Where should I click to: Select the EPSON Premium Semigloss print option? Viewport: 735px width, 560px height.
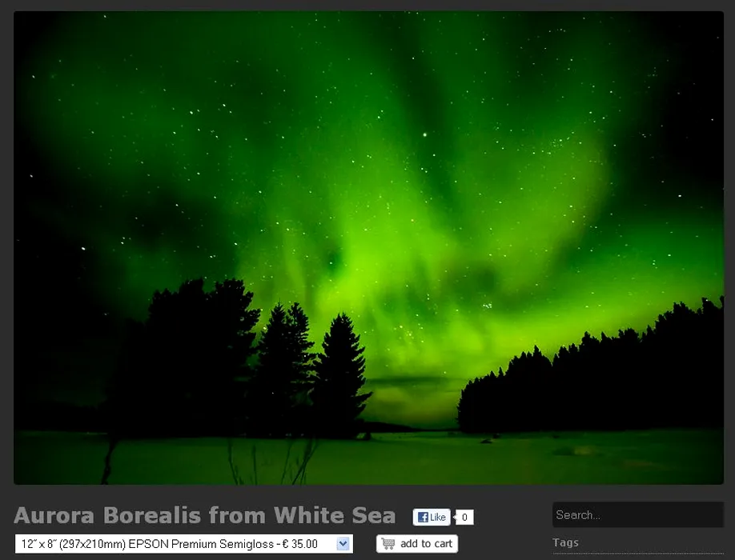coord(183,544)
